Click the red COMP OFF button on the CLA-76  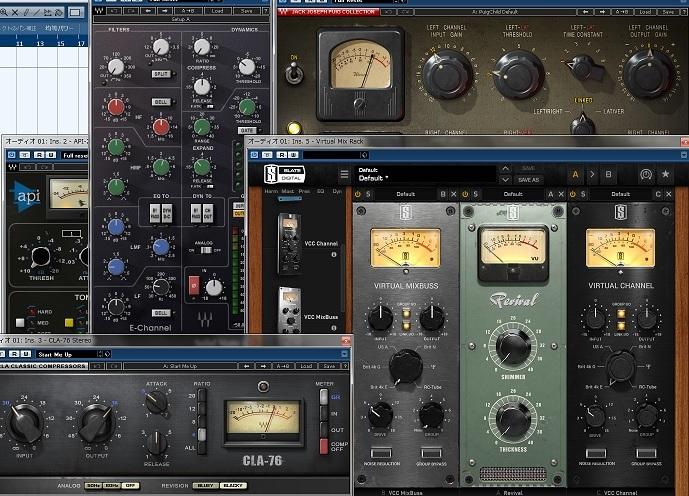point(324,446)
